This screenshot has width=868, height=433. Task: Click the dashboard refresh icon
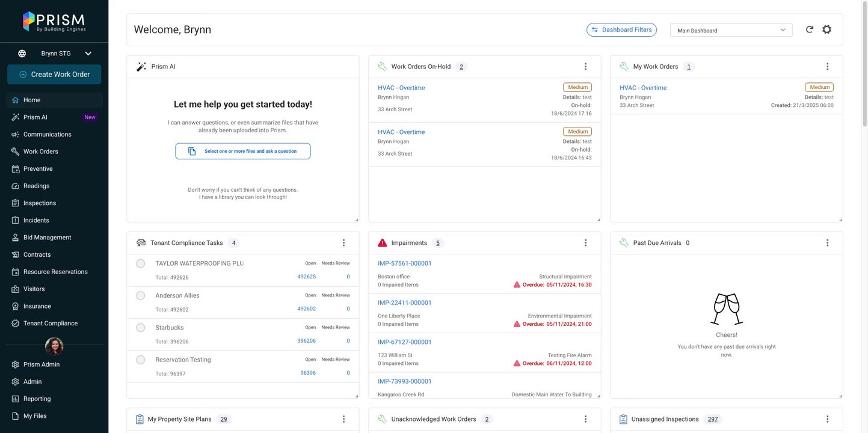(x=810, y=29)
